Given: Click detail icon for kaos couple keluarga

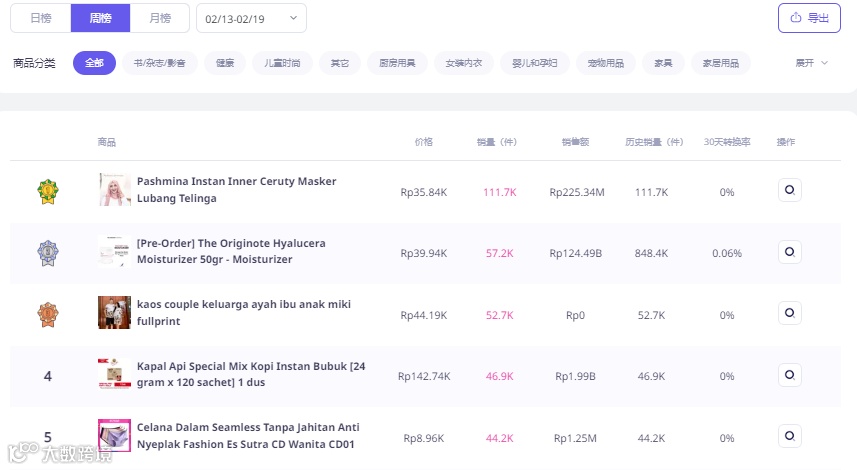Looking at the screenshot, I should [789, 313].
